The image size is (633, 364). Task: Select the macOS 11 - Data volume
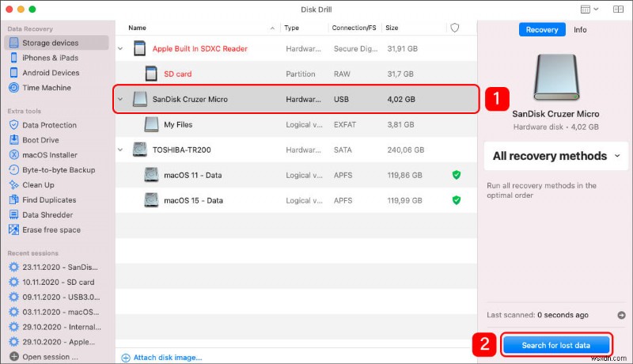[296, 175]
